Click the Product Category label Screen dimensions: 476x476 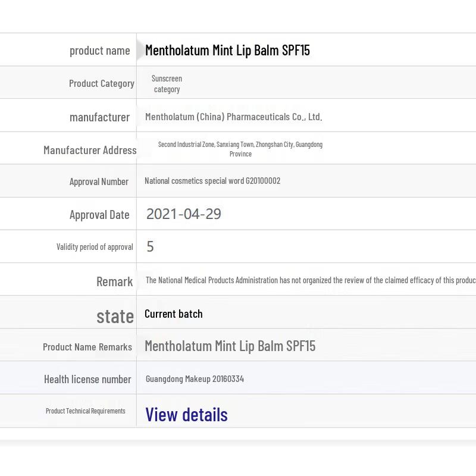(x=101, y=83)
